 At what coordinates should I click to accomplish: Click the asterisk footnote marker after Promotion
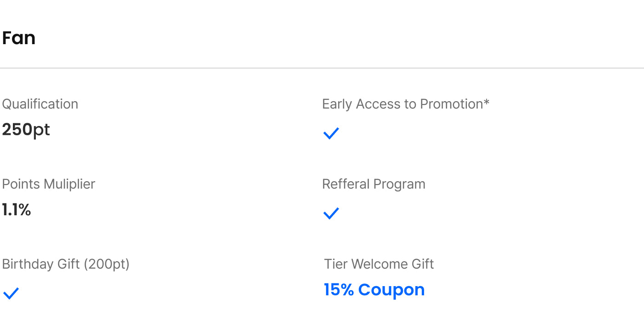click(x=486, y=103)
